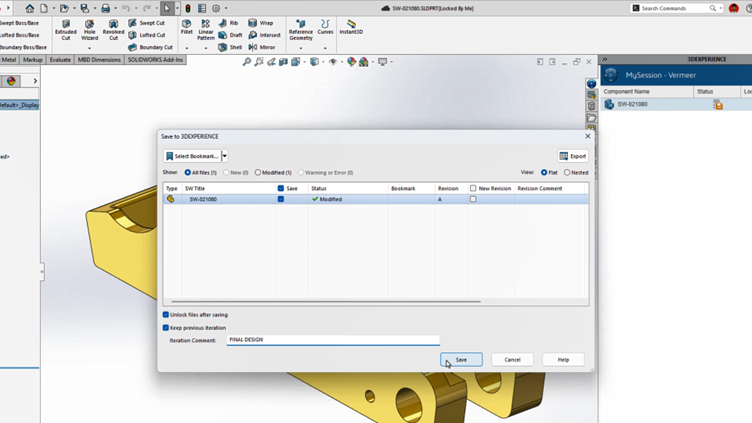The width and height of the screenshot is (752, 423).
Task: Switch to the Evaluate tab
Action: point(60,60)
